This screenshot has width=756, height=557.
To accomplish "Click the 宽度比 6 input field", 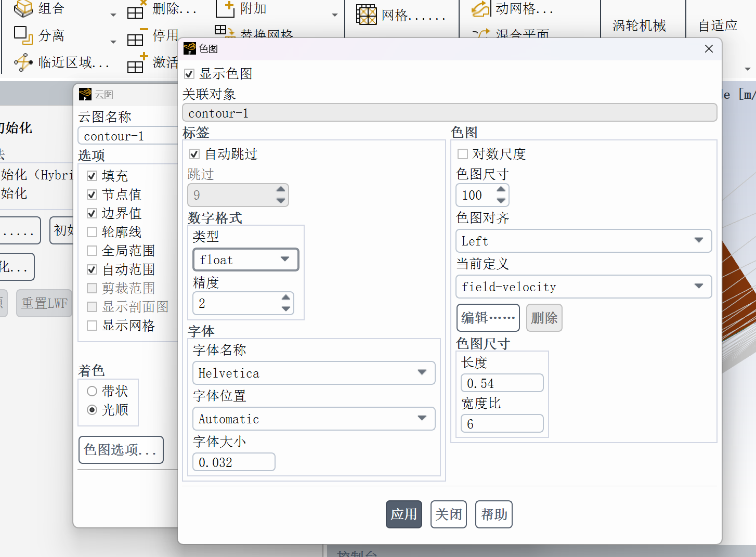I will pyautogui.click(x=502, y=424).
